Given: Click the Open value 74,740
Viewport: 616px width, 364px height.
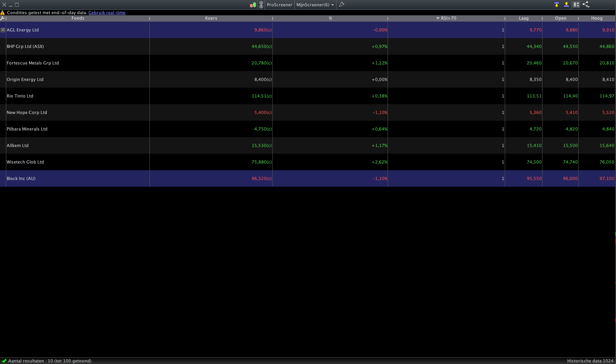Looking at the screenshot, I should coord(570,162).
